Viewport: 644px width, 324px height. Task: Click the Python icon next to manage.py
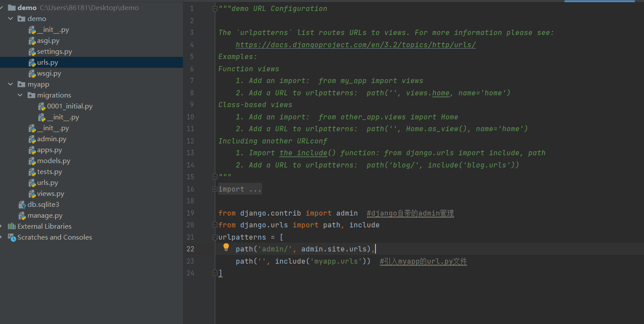pos(22,216)
